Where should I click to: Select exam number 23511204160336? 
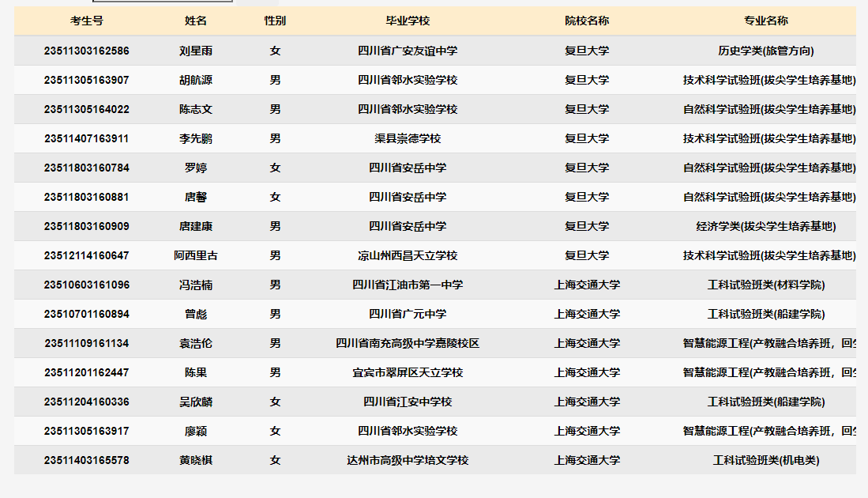click(x=86, y=402)
